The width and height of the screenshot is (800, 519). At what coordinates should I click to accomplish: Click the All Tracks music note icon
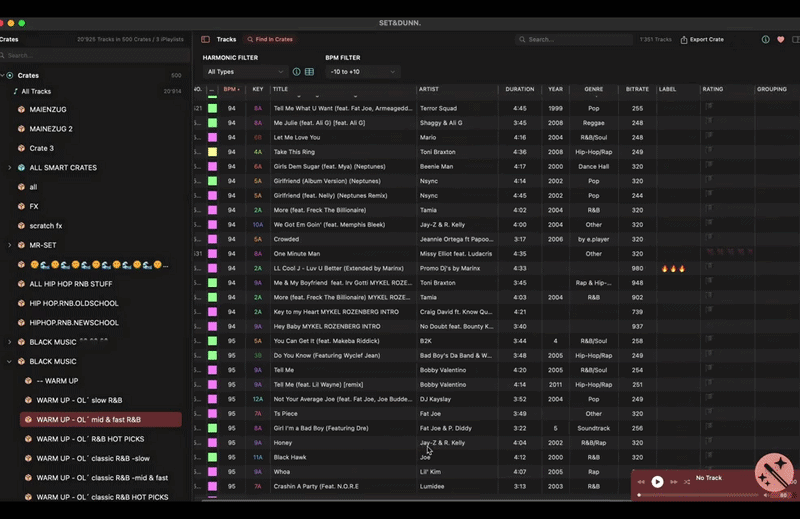[x=15, y=91]
